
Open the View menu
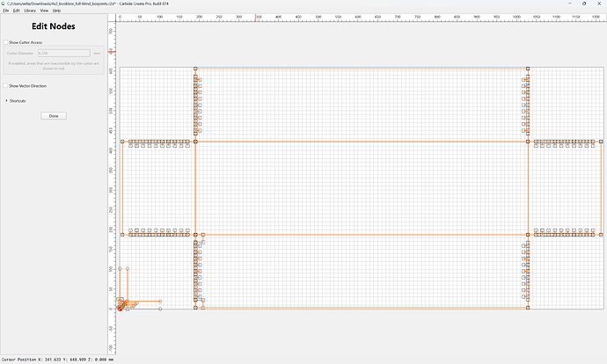point(45,11)
